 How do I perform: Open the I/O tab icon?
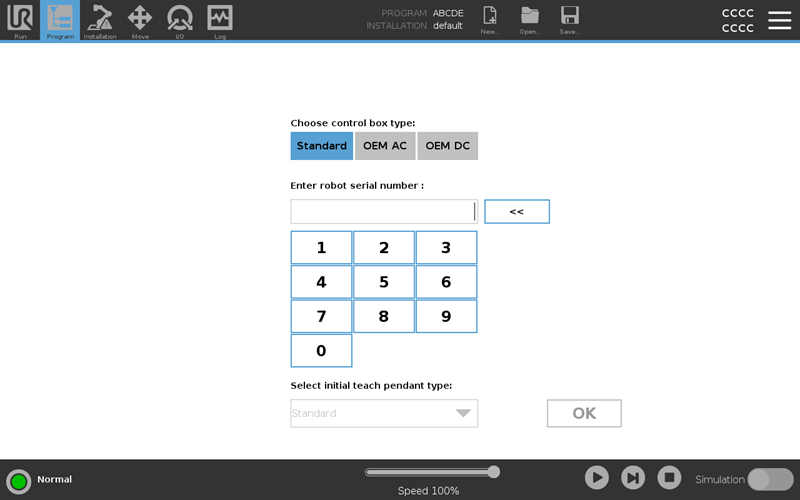pos(180,20)
